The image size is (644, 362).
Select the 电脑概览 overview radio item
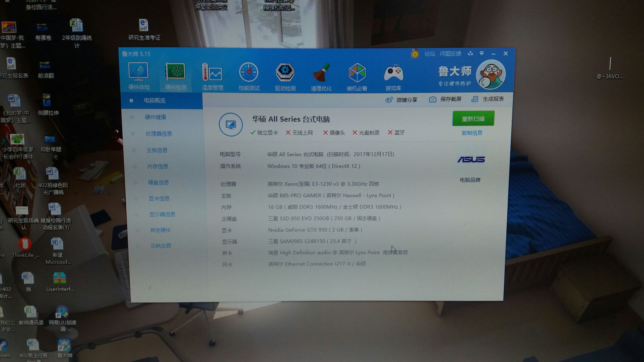click(155, 100)
